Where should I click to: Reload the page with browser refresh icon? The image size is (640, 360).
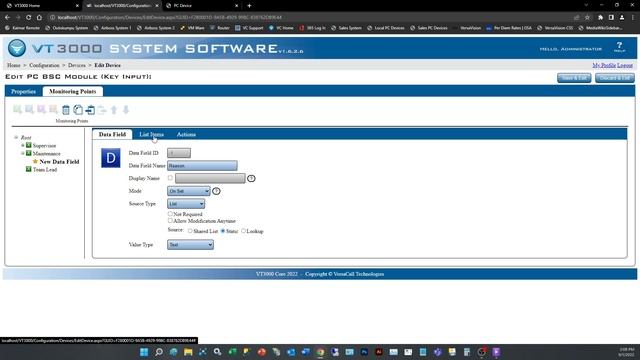29,18
